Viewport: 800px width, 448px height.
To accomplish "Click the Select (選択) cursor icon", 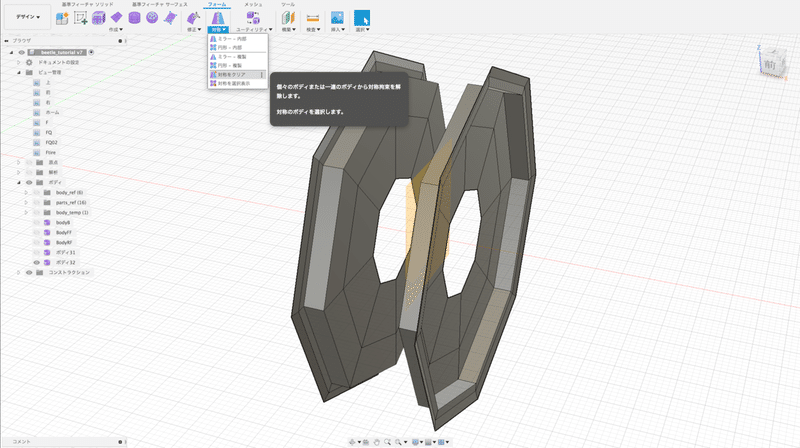I will [x=362, y=18].
